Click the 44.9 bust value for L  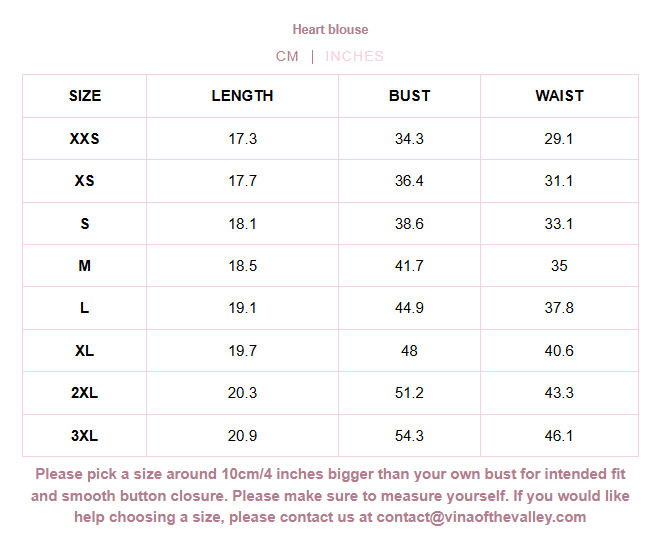click(409, 308)
